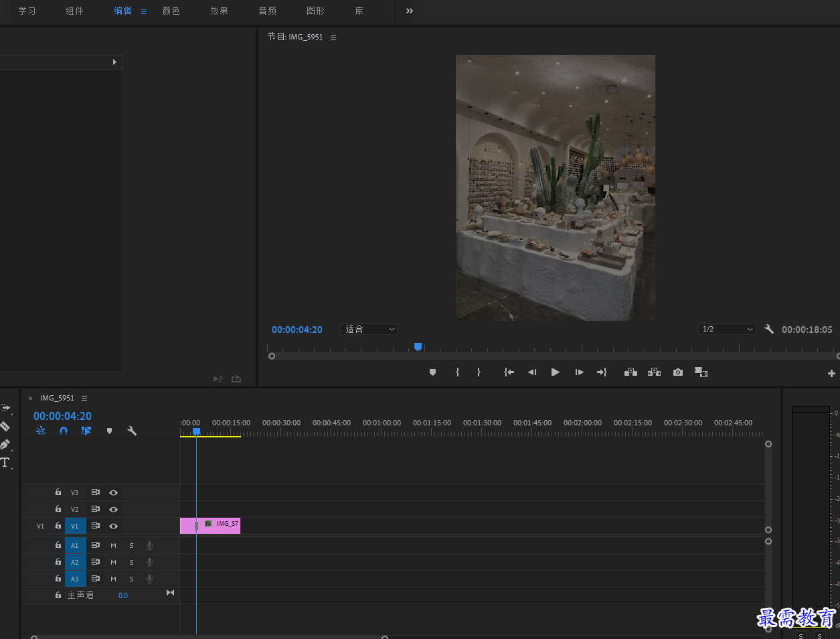Open the 1/2 playback resolution dropdown
This screenshot has height=639, width=840.
(727, 329)
